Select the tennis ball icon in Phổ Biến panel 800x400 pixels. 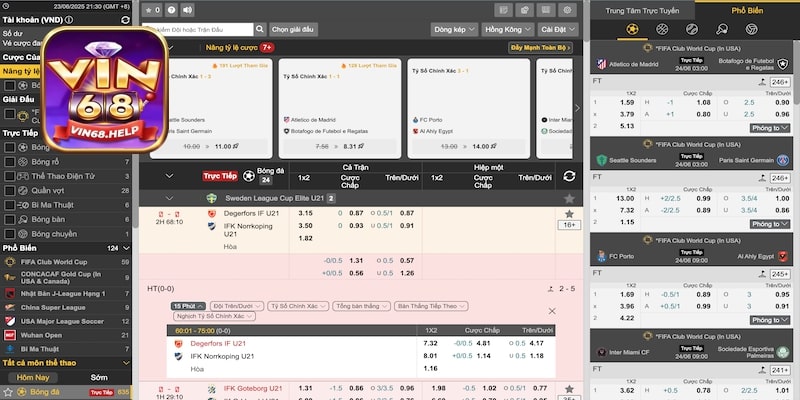tap(692, 29)
